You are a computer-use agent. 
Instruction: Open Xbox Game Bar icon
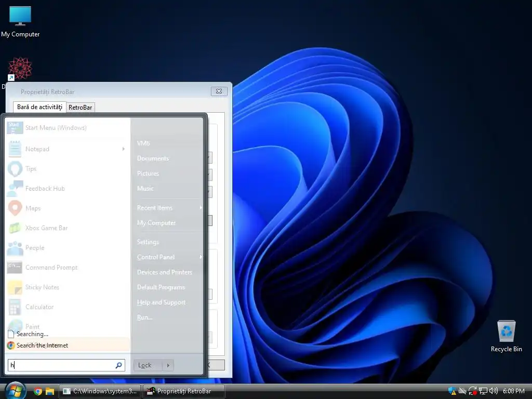15,228
